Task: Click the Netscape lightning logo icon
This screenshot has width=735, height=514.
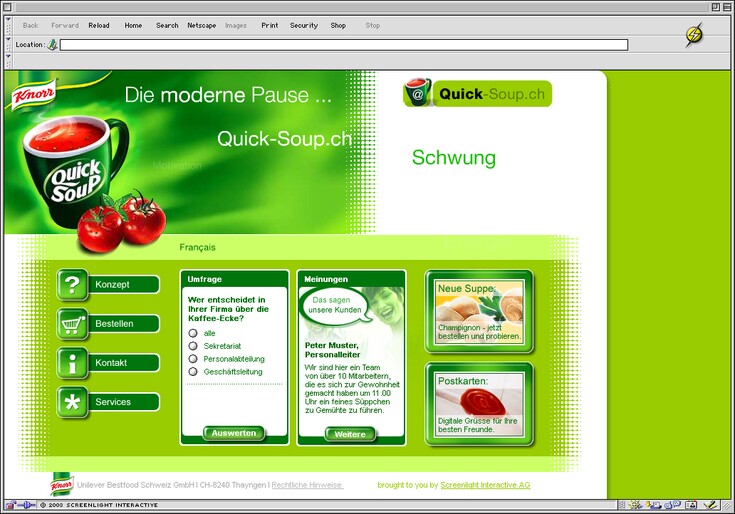Action: pyautogui.click(x=694, y=35)
